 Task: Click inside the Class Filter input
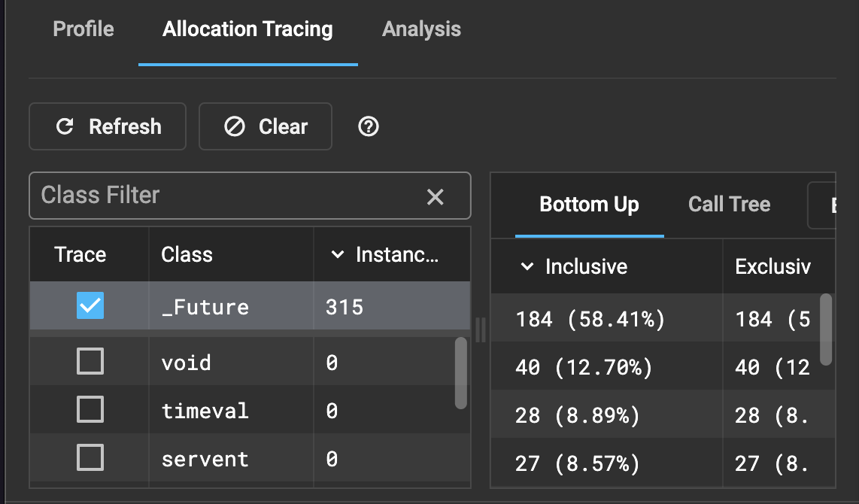[x=188, y=196]
